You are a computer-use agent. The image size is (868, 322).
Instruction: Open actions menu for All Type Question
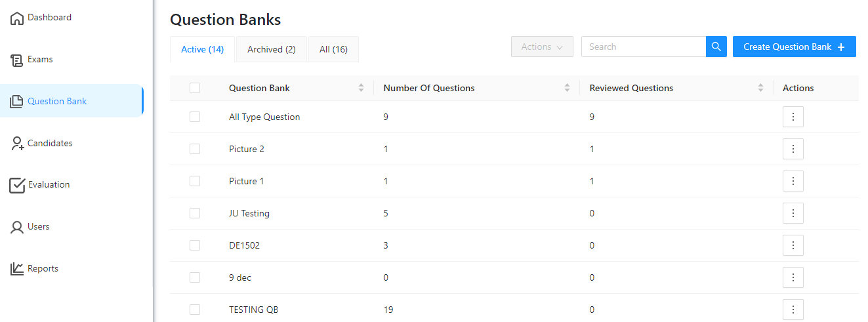[793, 117]
